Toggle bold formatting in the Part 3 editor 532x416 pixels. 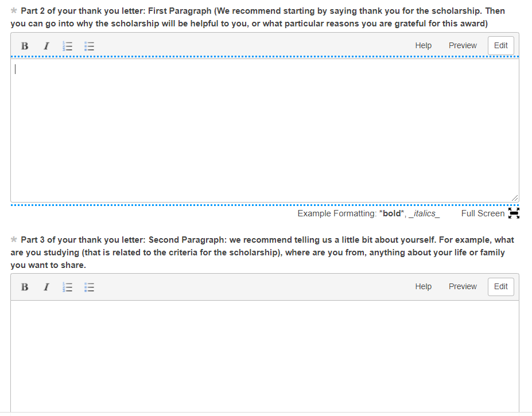click(x=25, y=287)
